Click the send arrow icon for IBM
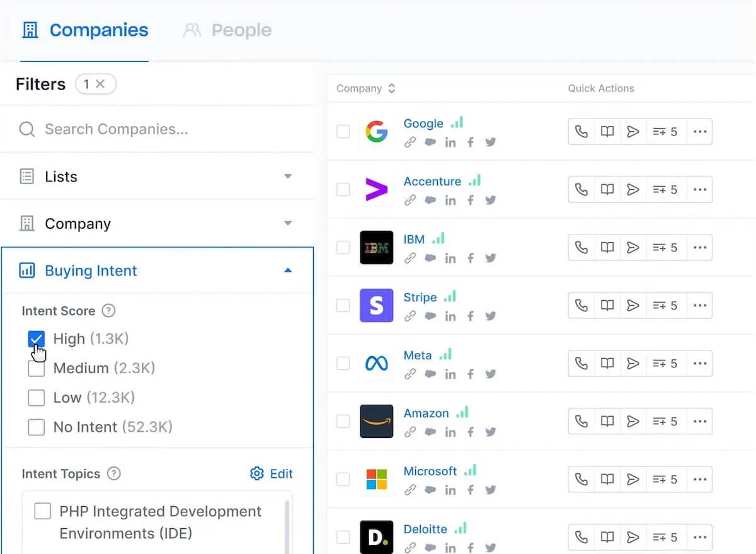This screenshot has height=554, width=756. pos(633,248)
